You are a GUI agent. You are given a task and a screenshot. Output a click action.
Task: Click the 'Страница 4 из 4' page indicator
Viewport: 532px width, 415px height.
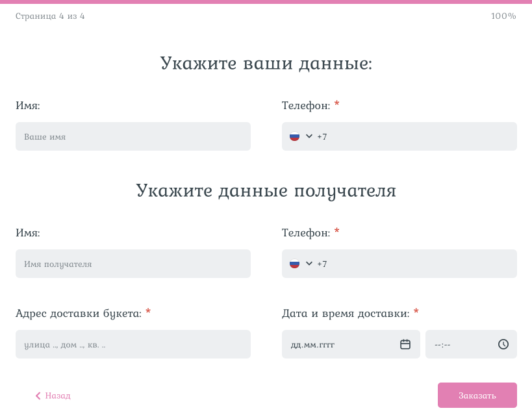pyautogui.click(x=50, y=16)
